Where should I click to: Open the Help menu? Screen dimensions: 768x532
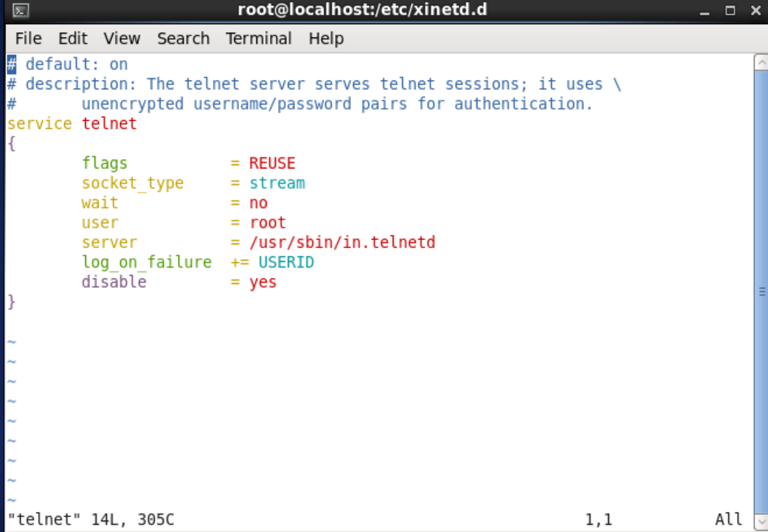click(x=326, y=38)
